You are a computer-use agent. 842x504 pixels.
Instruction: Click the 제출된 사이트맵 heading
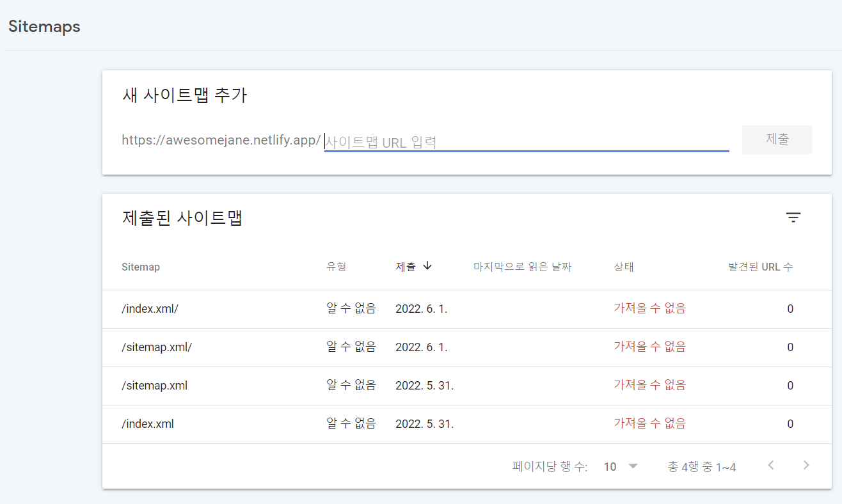pos(182,218)
